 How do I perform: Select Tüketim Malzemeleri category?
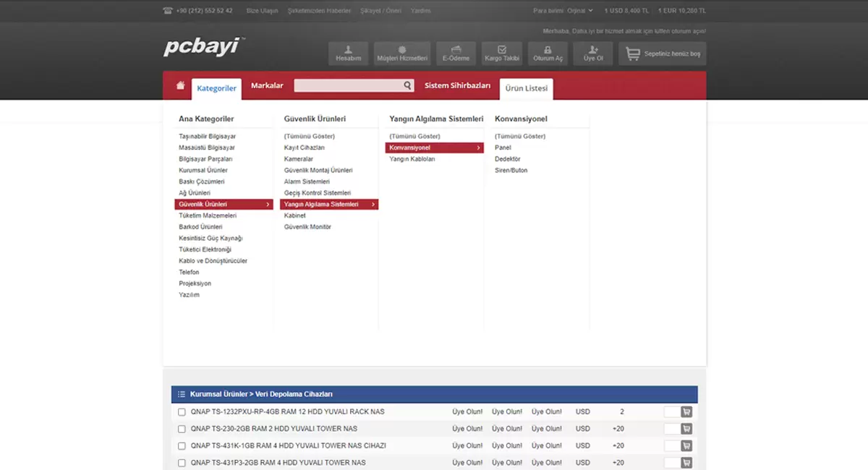208,215
